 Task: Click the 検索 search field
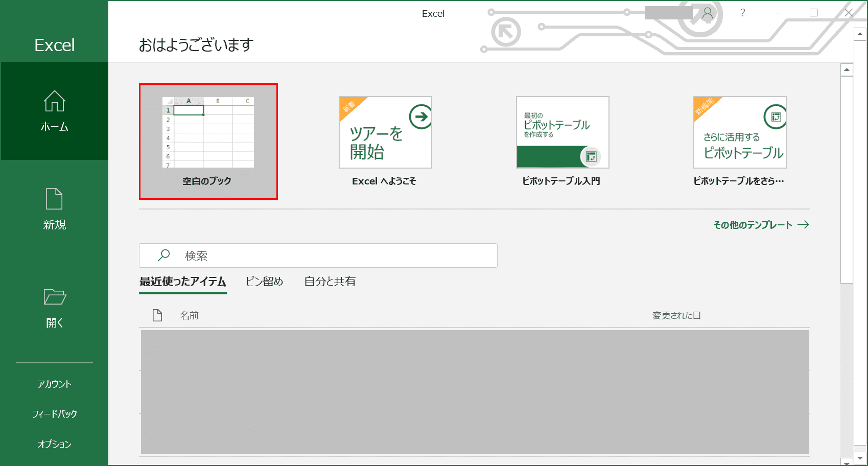point(318,255)
